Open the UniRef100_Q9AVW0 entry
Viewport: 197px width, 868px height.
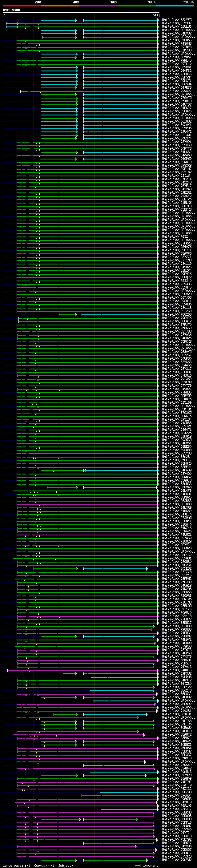176,860
